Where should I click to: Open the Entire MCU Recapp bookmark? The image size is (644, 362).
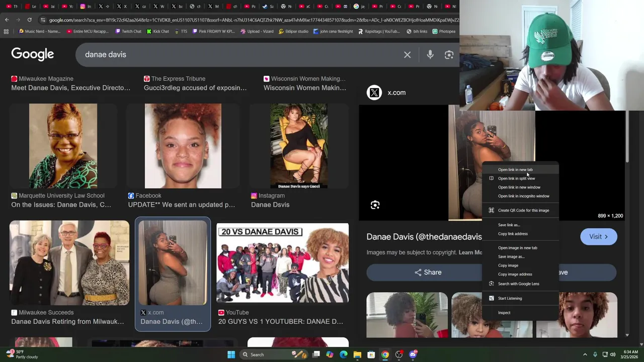pyautogui.click(x=88, y=31)
